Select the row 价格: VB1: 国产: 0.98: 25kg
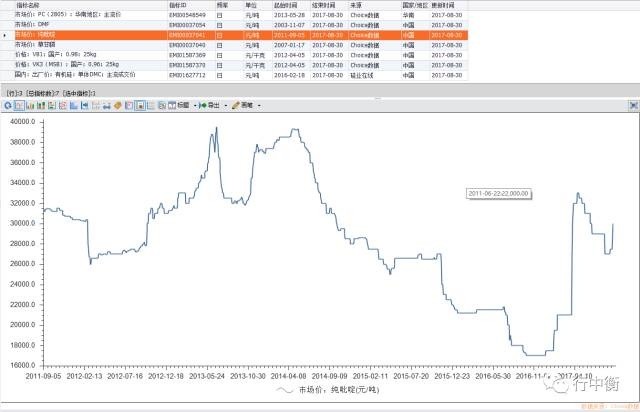This screenshot has height=412, width=640. [234, 55]
